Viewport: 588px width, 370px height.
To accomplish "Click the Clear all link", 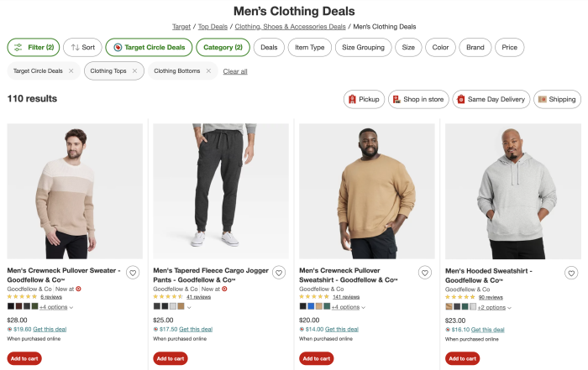I will [x=235, y=71].
